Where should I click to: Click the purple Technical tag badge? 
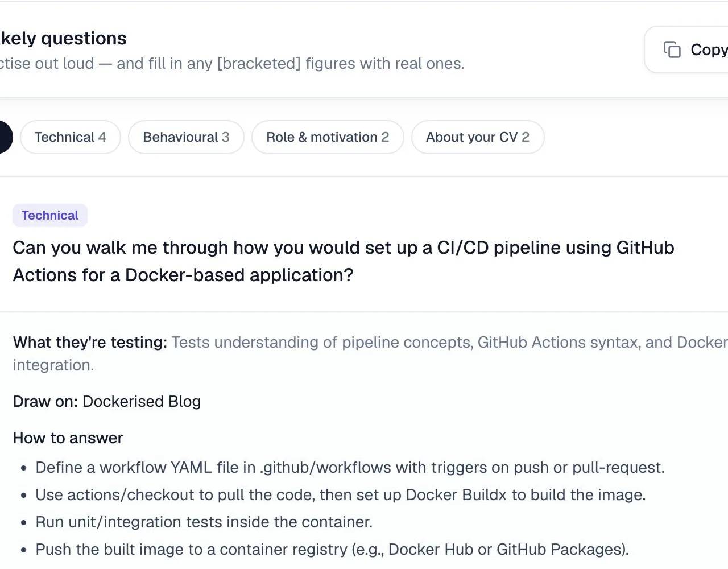50,215
